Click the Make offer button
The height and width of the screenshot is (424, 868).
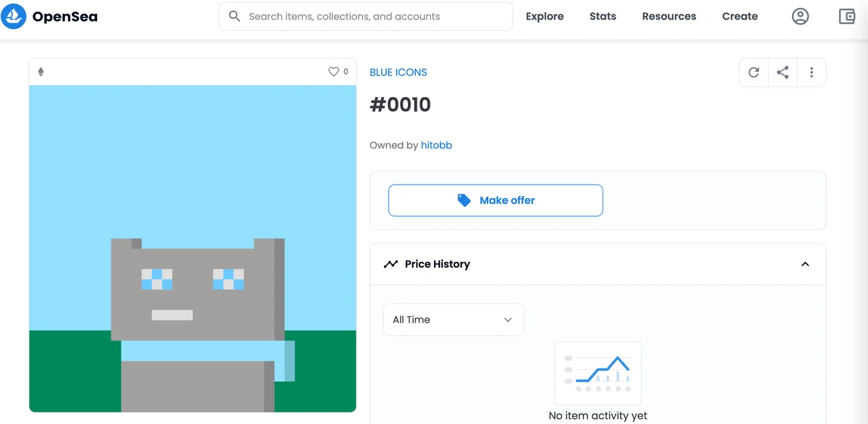[x=495, y=200]
